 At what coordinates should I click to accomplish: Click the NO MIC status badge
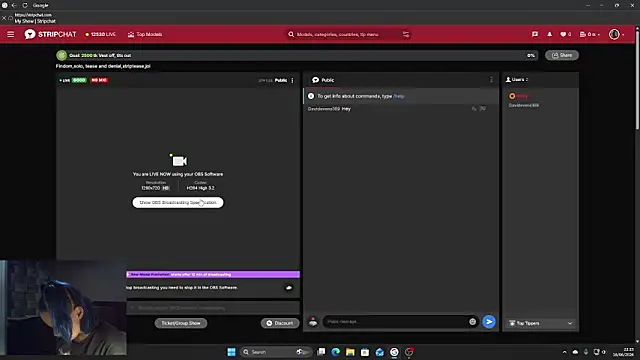click(x=99, y=80)
